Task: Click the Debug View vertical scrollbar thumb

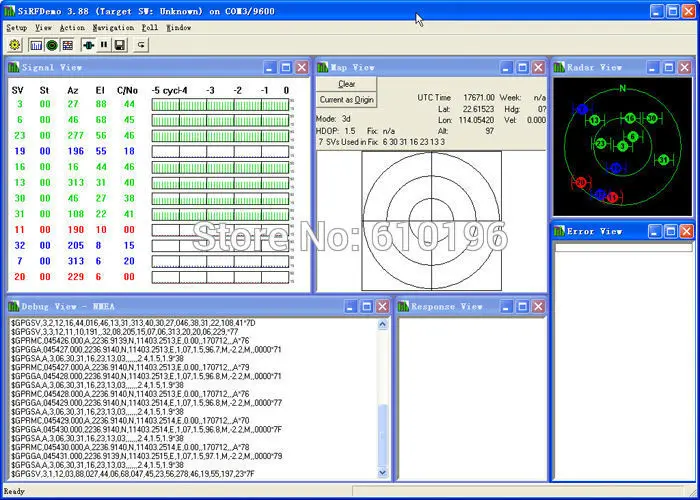Action: point(383,435)
